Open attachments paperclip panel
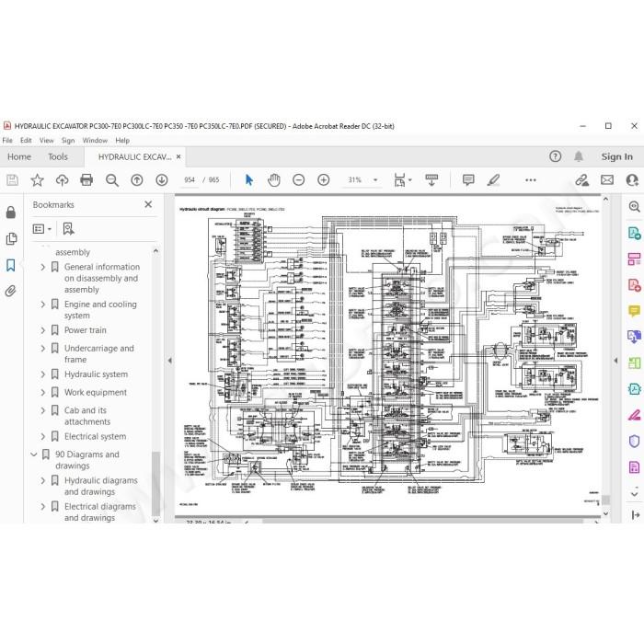Image resolution: width=644 pixels, height=644 pixels. click(x=11, y=292)
